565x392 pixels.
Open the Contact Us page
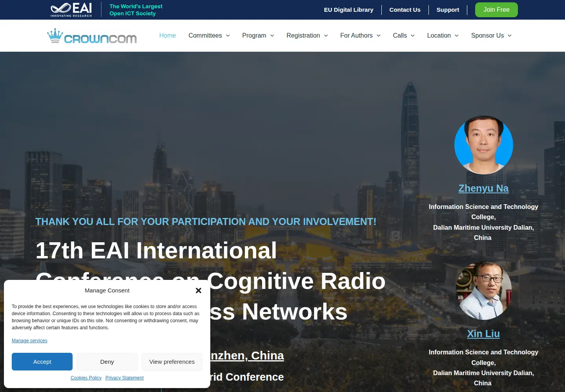[x=405, y=10]
